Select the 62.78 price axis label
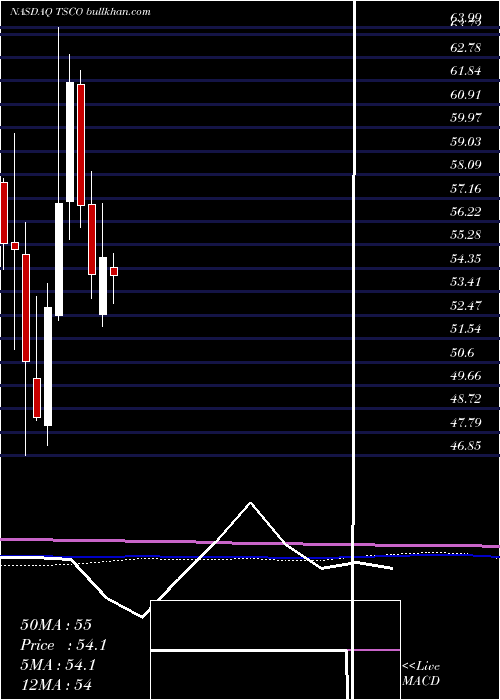This screenshot has height=700, width=500. pyautogui.click(x=466, y=47)
